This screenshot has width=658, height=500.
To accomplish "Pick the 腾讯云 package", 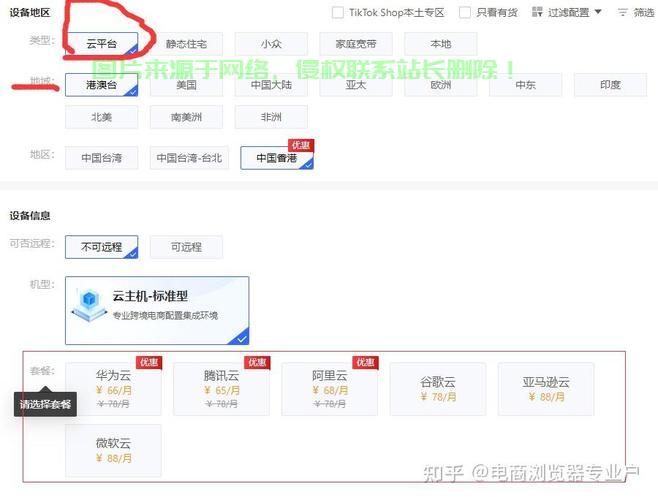I will (x=222, y=389).
